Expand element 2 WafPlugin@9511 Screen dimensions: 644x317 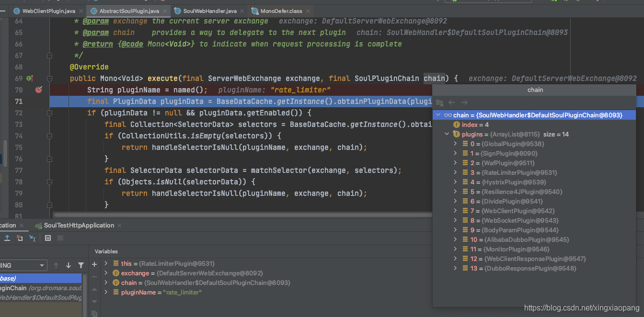[x=455, y=163]
